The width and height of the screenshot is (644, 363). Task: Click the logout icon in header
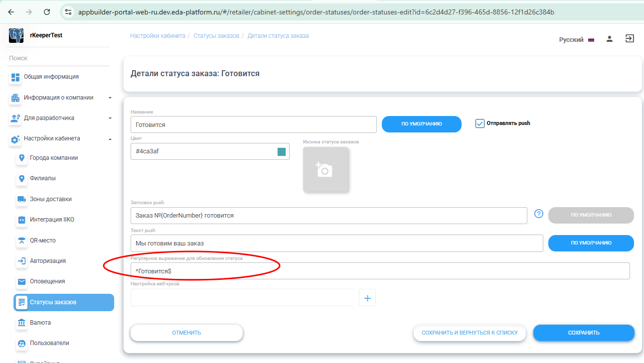(630, 39)
